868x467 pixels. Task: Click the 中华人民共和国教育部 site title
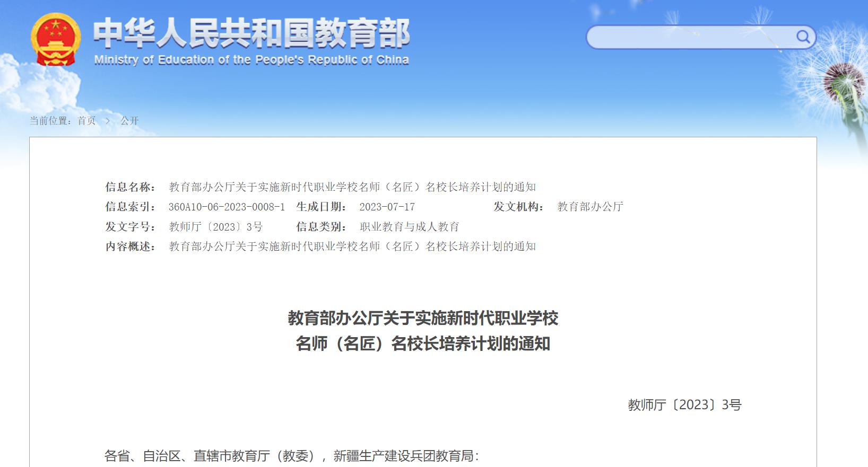[251, 33]
